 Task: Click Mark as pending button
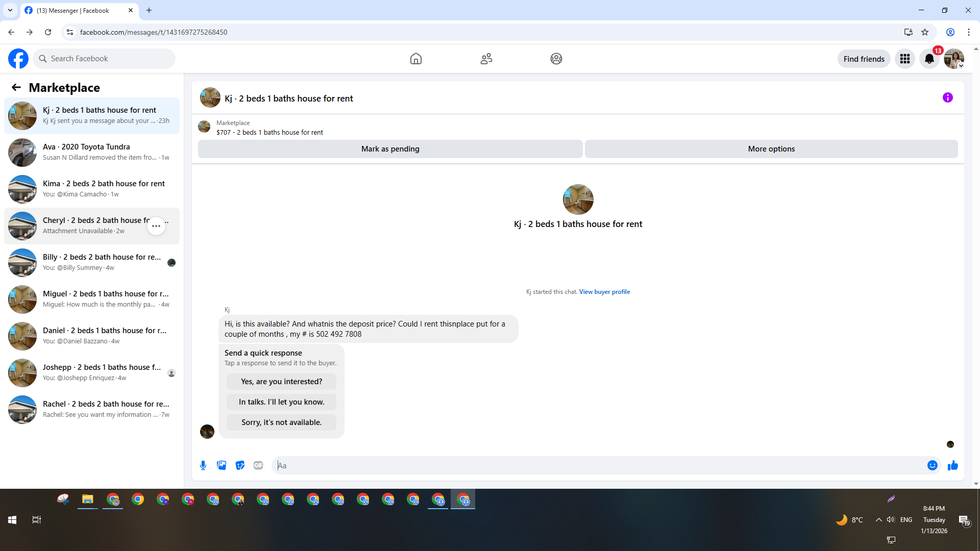(390, 149)
